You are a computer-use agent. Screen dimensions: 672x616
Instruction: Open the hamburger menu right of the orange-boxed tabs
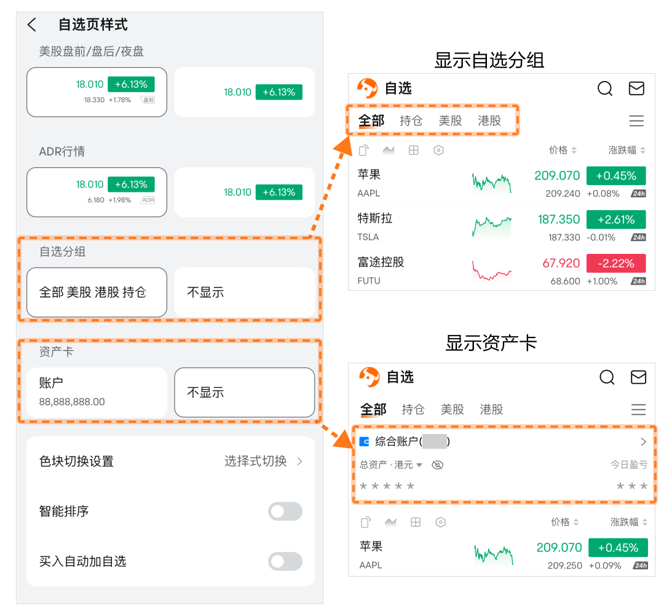coord(636,121)
